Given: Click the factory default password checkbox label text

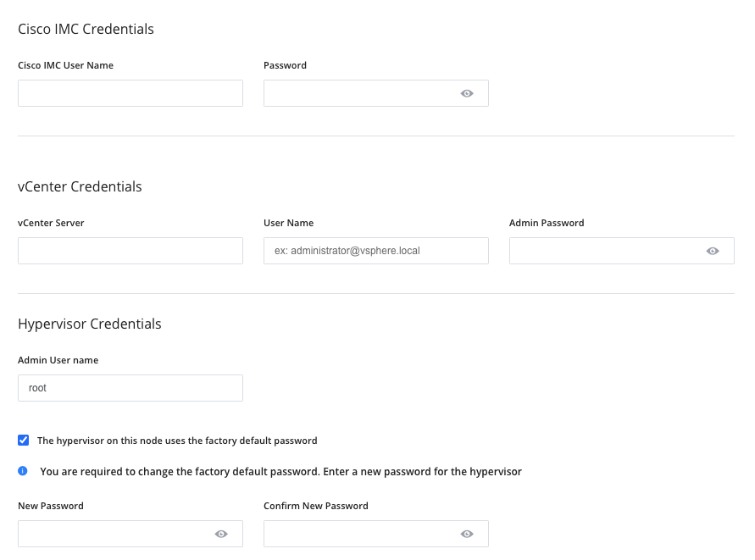Looking at the screenshot, I should 177,441.
